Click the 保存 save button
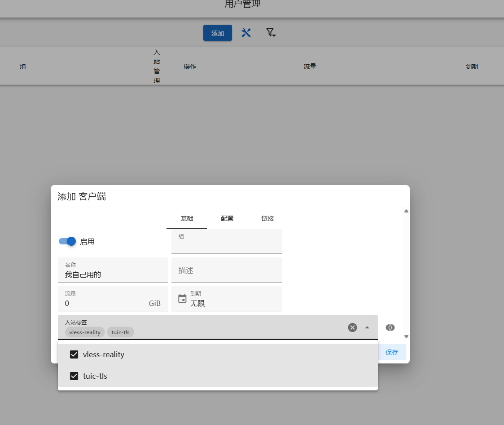This screenshot has width=504, height=425. (392, 352)
